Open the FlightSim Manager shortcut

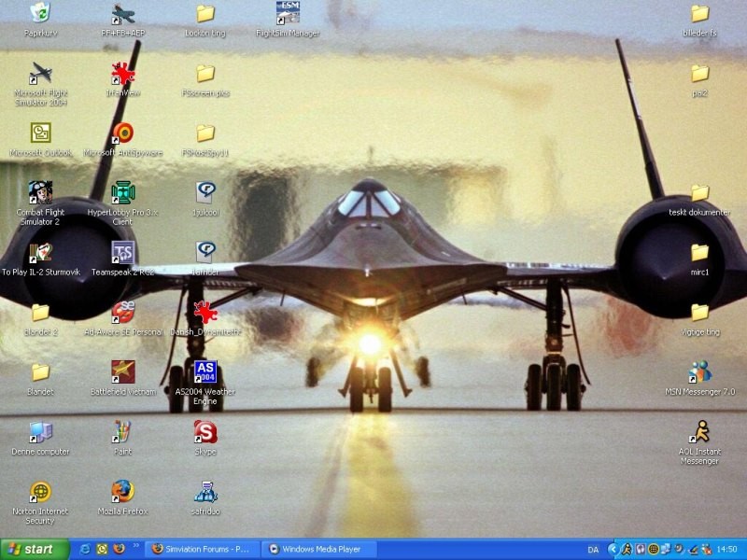[x=288, y=14]
